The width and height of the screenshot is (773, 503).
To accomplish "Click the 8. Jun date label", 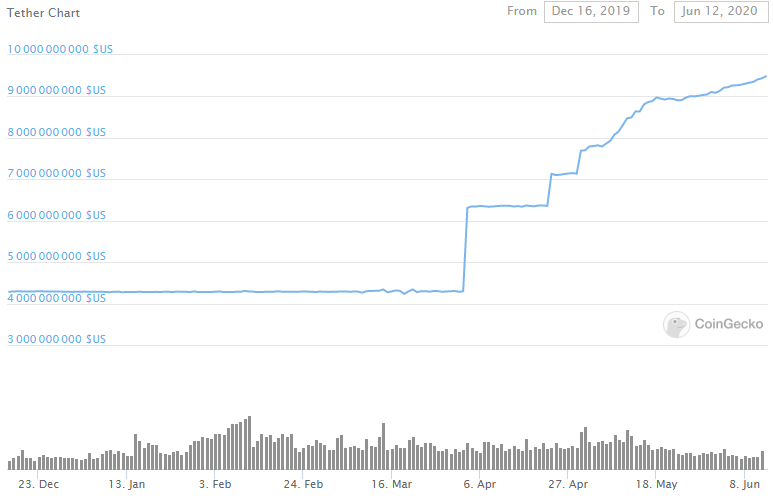I will click(x=744, y=484).
